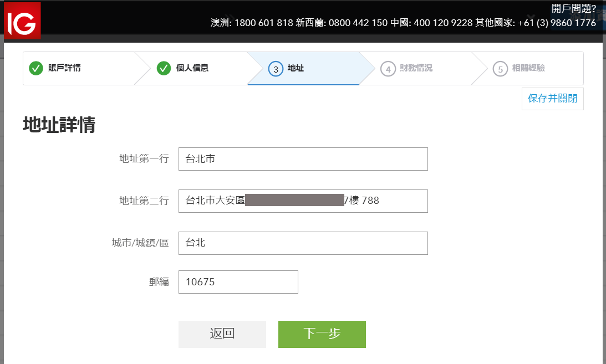Click the completed 賬戶詳情 status indicator
606x364 pixels.
click(x=35, y=68)
